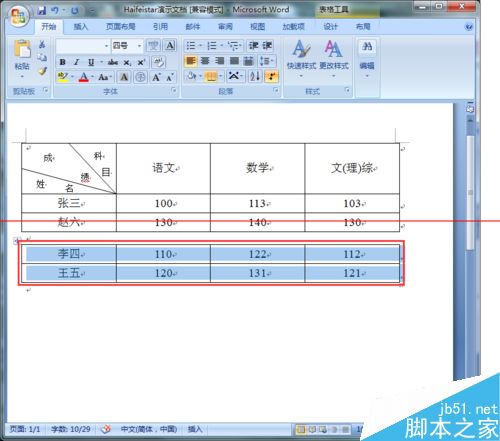Justify the paragraph text
Viewport: 500px width, 441px height.
click(x=234, y=61)
